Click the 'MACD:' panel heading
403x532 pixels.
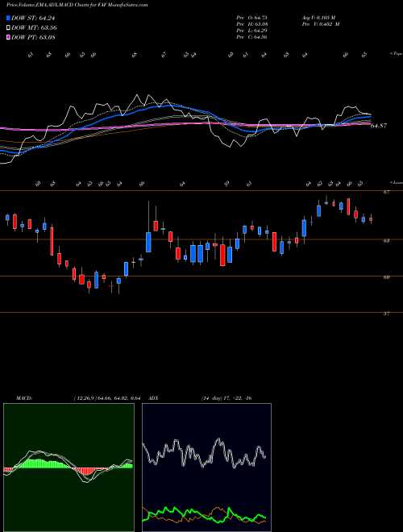pos(24,398)
